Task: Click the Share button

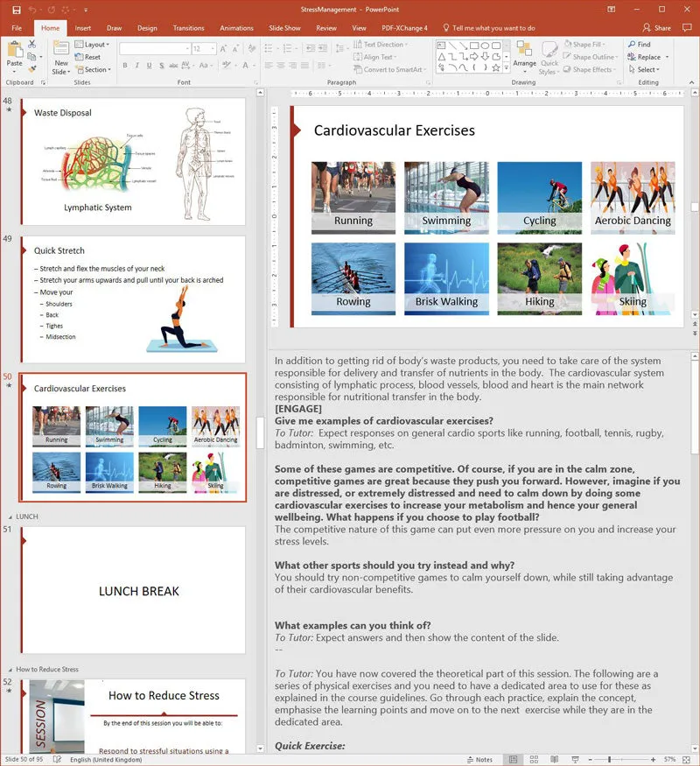Action: pos(656,28)
